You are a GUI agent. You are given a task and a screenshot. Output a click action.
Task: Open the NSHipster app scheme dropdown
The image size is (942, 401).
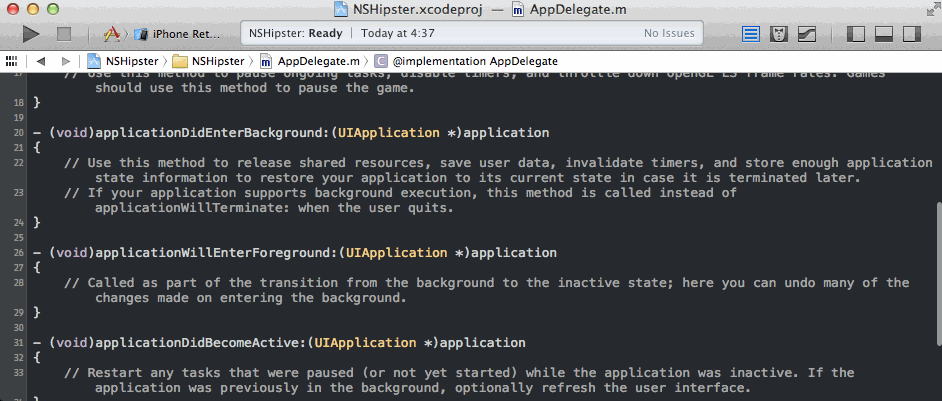tap(112, 34)
